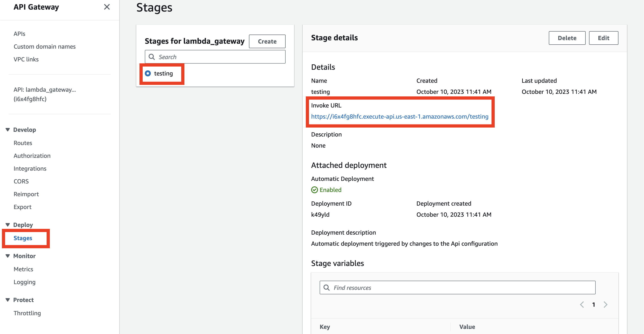The width and height of the screenshot is (644, 334).
Task: Toggle the Develop section visibility
Action: coord(7,129)
